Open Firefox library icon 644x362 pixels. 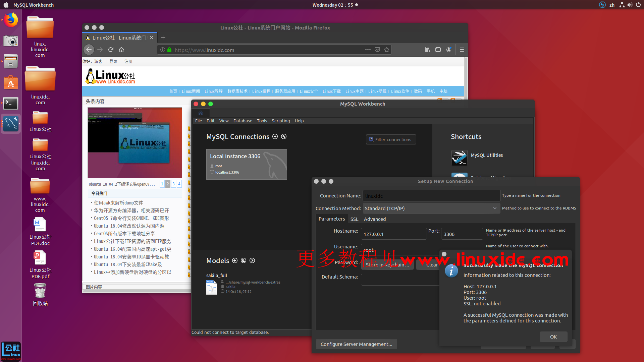427,50
